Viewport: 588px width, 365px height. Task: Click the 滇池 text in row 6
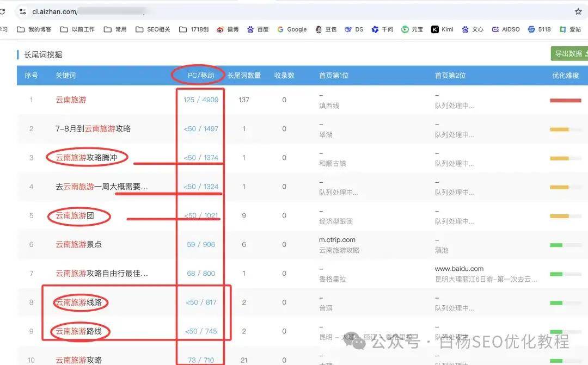tap(442, 250)
